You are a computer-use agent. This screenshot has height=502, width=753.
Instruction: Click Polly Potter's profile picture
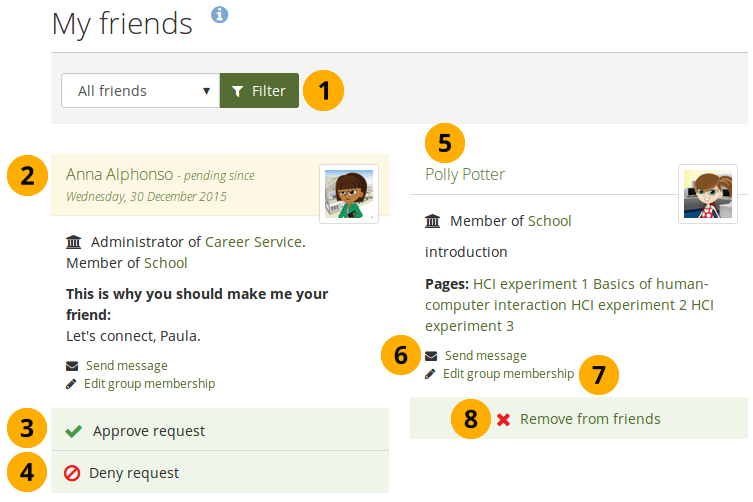coord(707,193)
